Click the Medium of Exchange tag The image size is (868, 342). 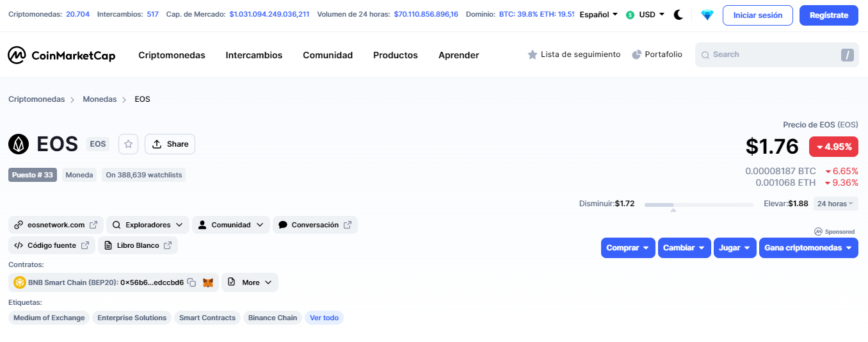click(49, 318)
